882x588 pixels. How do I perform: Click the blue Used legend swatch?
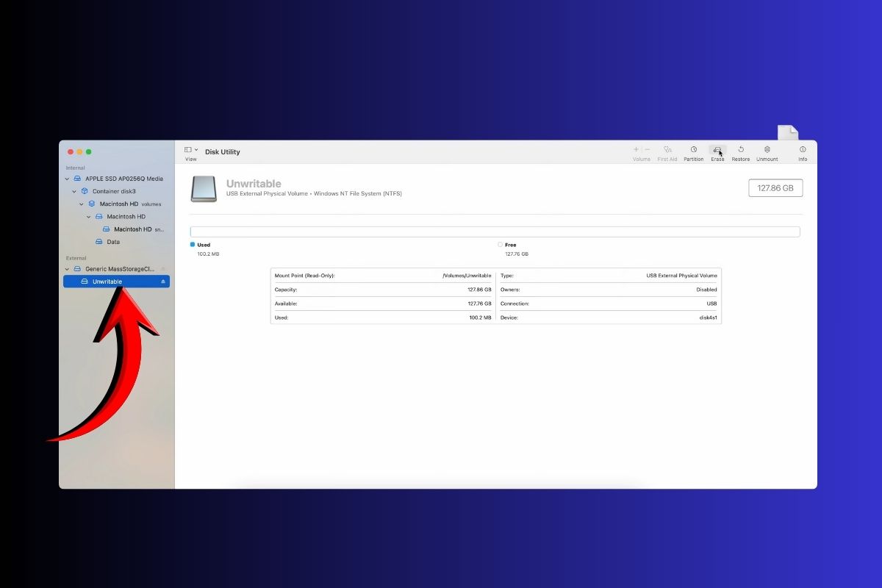(x=193, y=244)
